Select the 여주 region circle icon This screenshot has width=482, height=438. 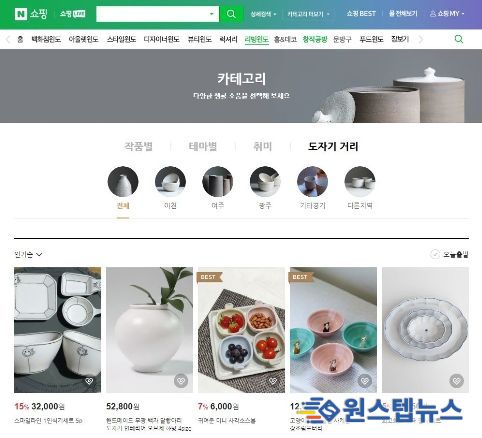click(x=218, y=182)
